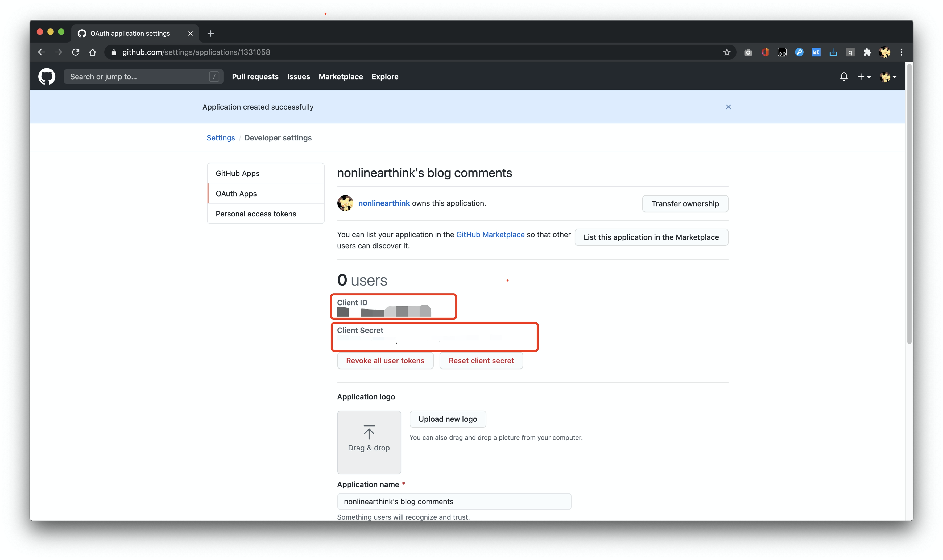Click the site padlock icon
The height and width of the screenshot is (560, 943).
click(114, 52)
